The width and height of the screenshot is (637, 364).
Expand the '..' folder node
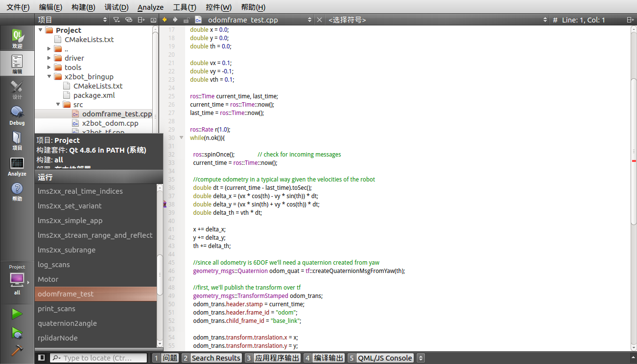49,48
